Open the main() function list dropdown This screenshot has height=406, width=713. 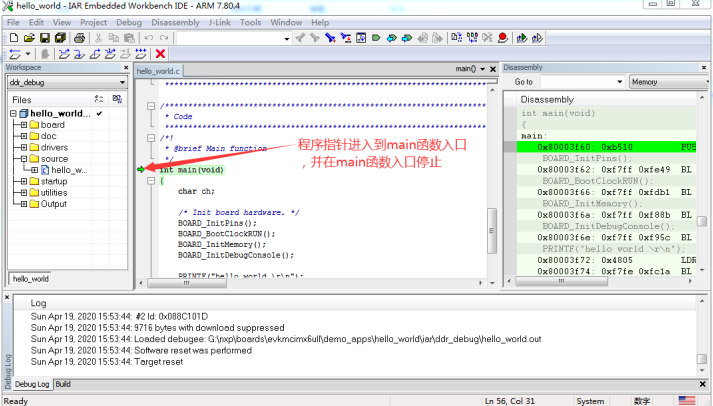point(482,69)
